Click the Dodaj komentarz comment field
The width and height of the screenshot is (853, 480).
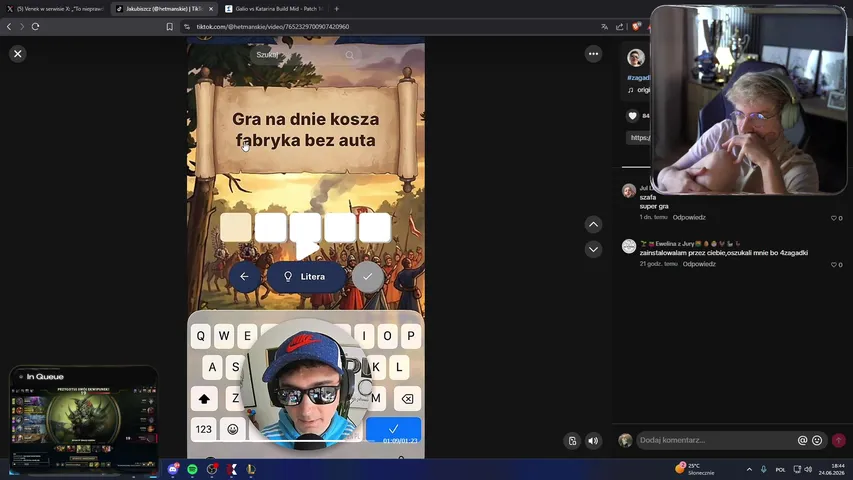[715, 440]
